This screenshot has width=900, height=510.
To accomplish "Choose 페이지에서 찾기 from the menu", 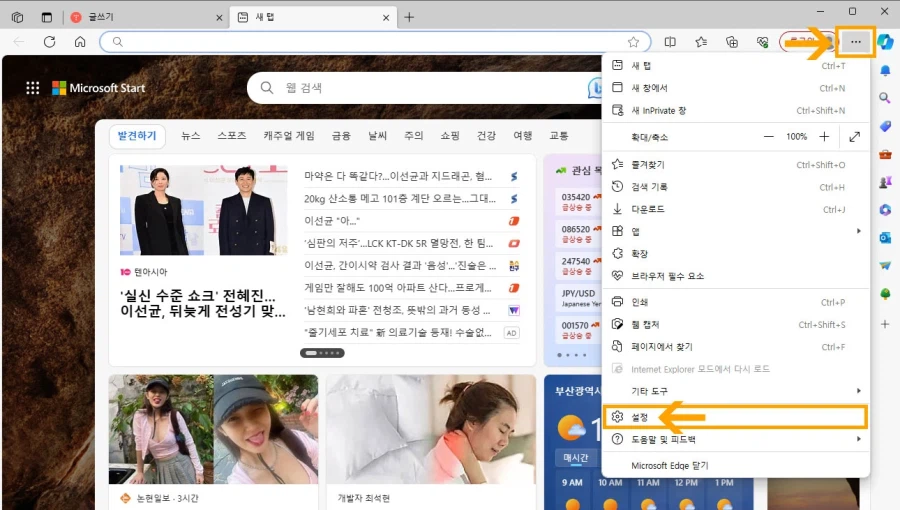I will point(735,347).
